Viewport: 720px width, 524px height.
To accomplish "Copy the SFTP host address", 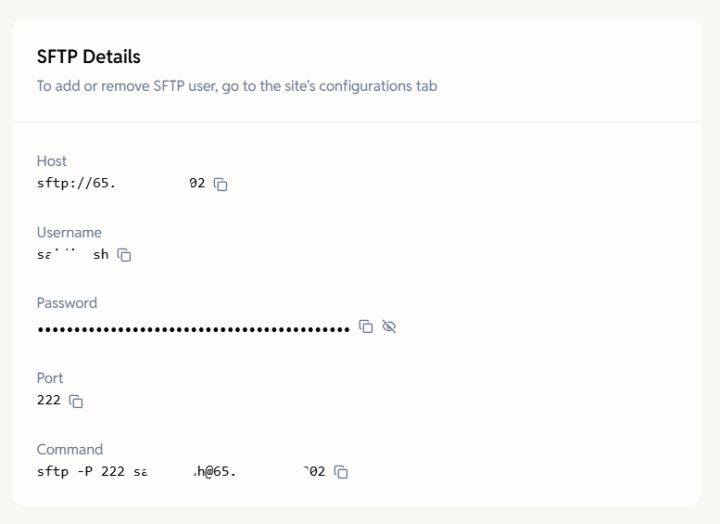I will [222, 184].
